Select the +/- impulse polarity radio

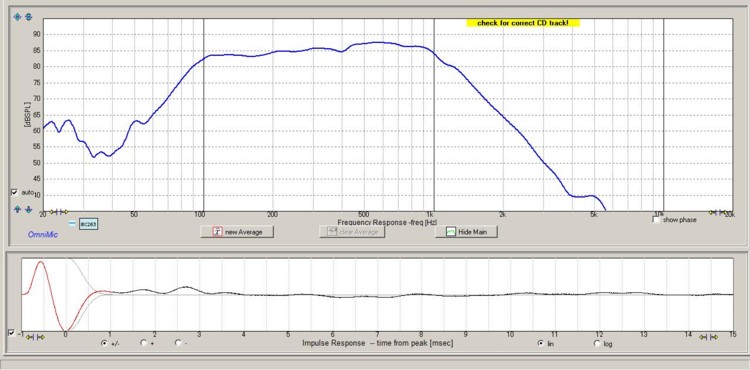pos(104,343)
